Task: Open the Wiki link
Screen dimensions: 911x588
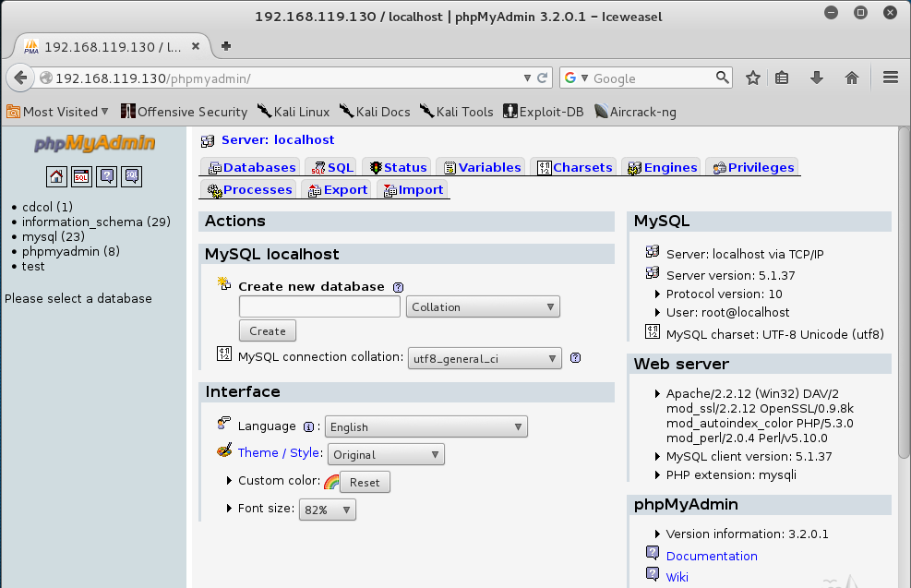Action: point(677,577)
